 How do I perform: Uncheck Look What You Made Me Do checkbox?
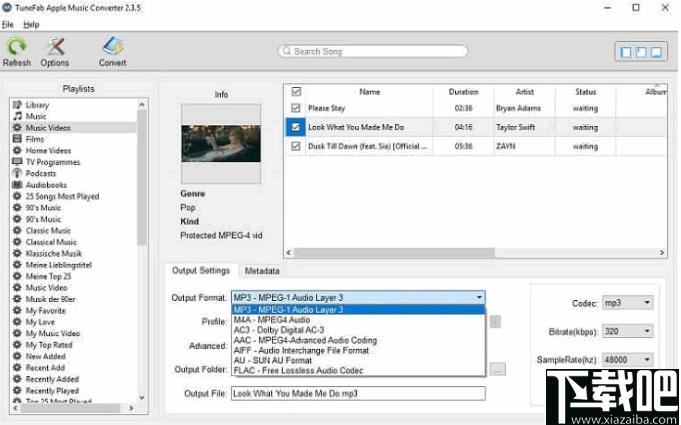pos(296,127)
